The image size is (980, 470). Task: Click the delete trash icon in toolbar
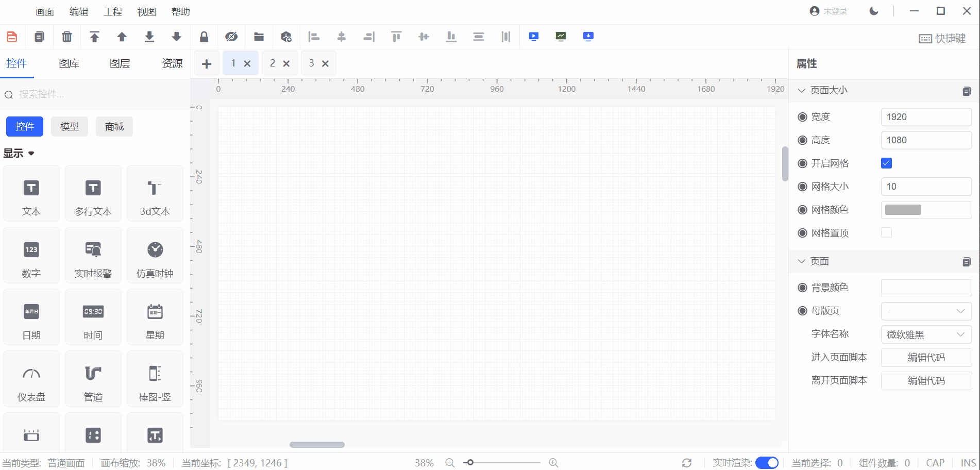66,37
